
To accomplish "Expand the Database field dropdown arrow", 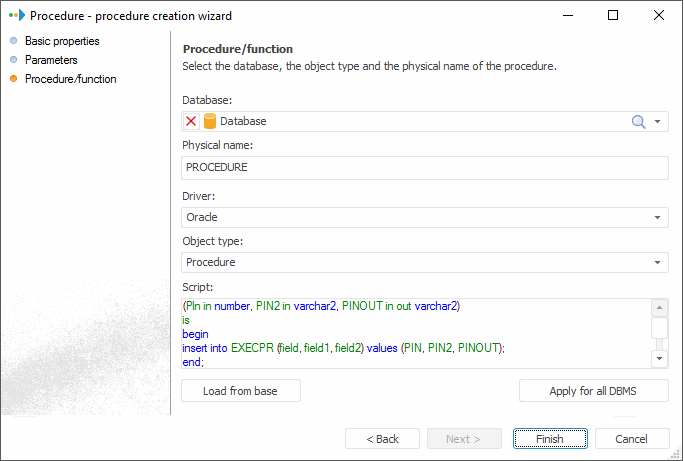I will point(658,121).
